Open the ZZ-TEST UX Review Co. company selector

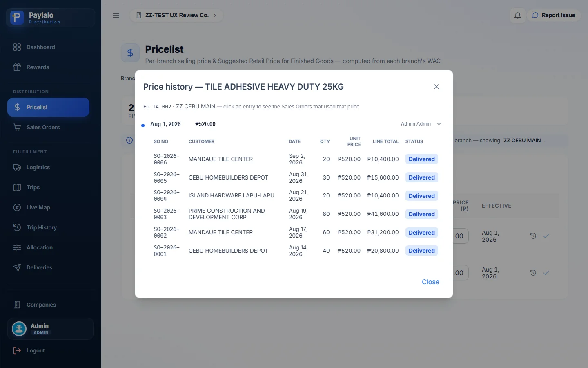(176, 16)
